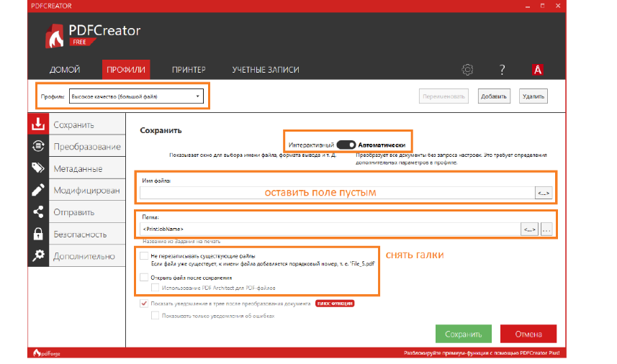This screenshot has height=364, width=617.
Task: Check 'Не перезаписывать существующие файлы' checkbox
Action: (144, 256)
